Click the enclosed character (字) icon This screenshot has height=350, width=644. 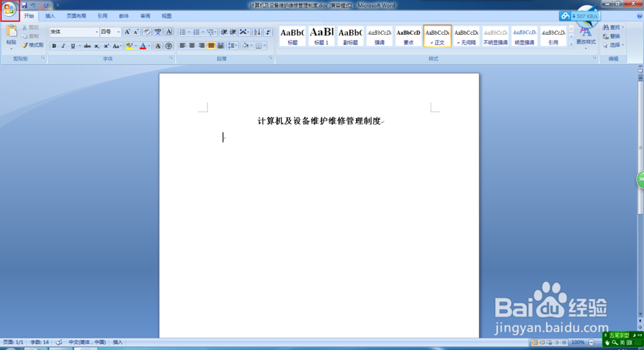pyautogui.click(x=168, y=46)
